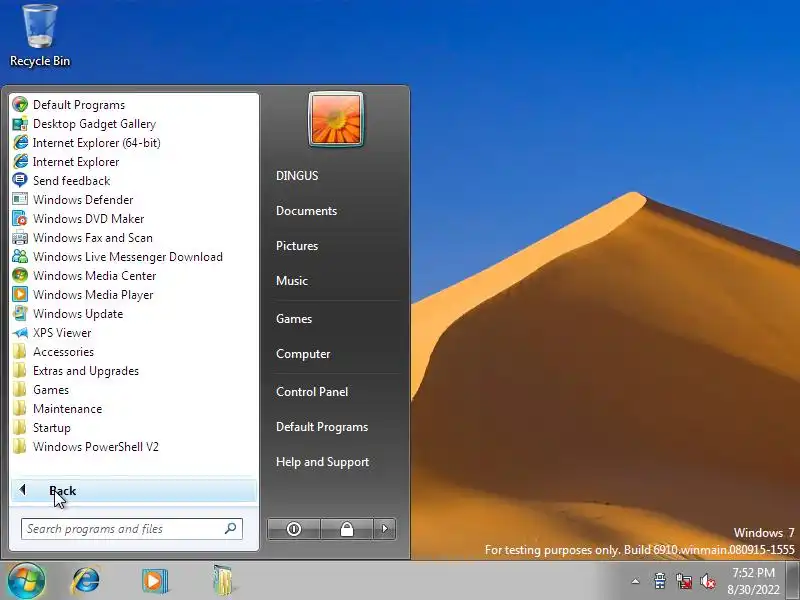
Task: Open the Pictures library
Action: pyautogui.click(x=297, y=246)
